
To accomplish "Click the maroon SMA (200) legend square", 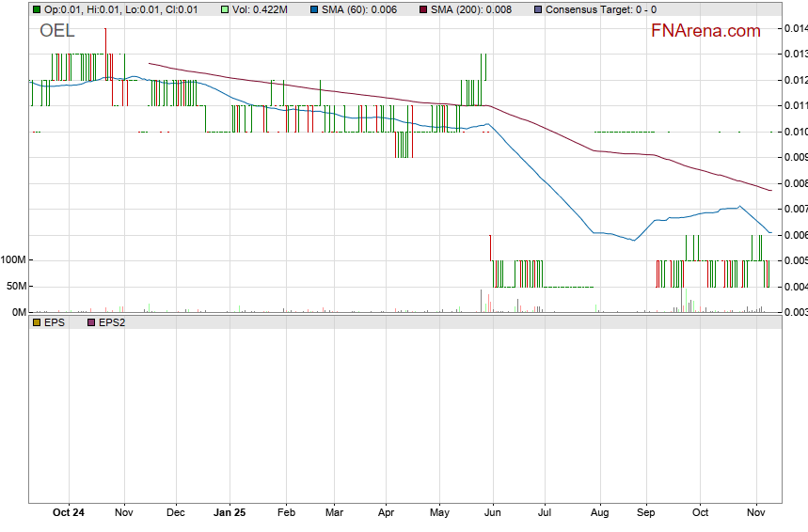I will pos(422,9).
